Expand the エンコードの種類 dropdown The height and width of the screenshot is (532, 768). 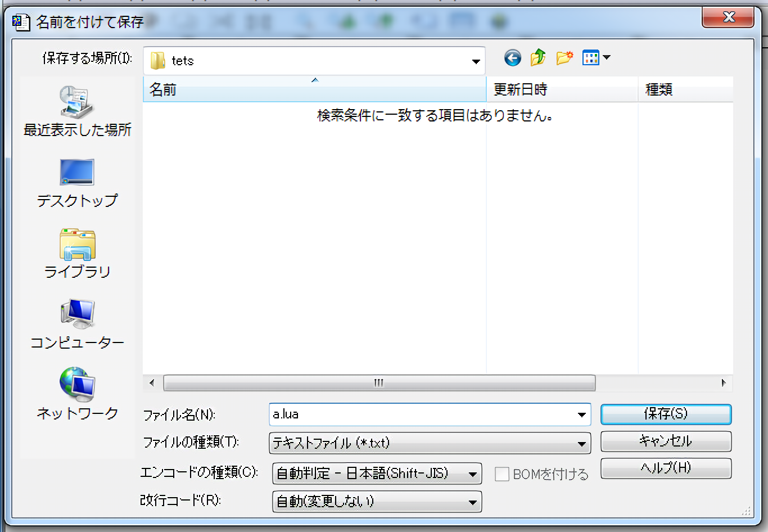click(472, 474)
